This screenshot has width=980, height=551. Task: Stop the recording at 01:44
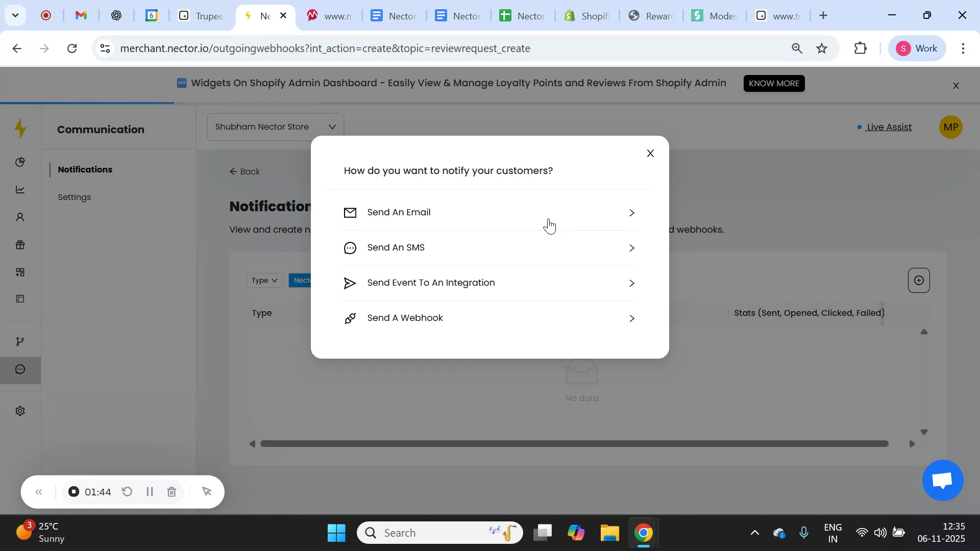pyautogui.click(x=73, y=491)
